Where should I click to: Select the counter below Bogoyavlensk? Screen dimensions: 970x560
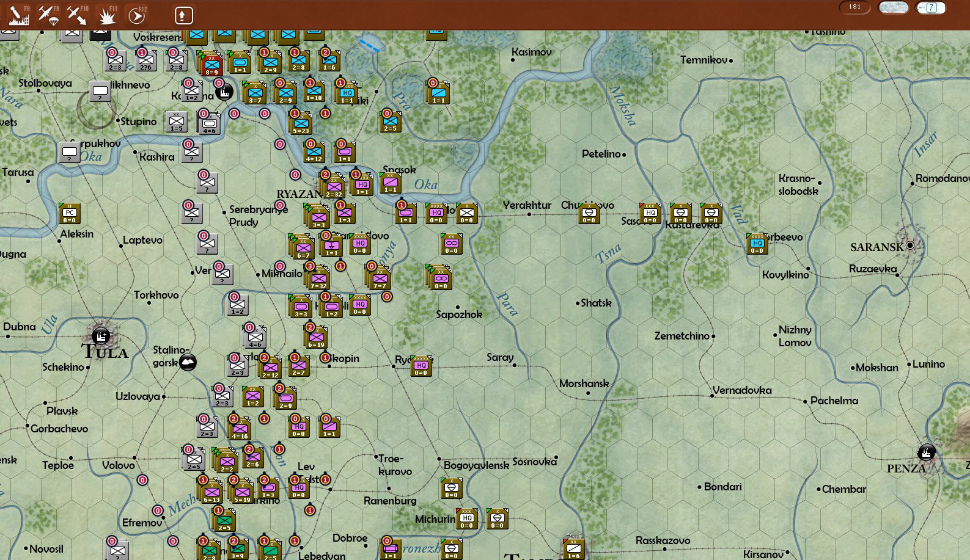[x=451, y=488]
